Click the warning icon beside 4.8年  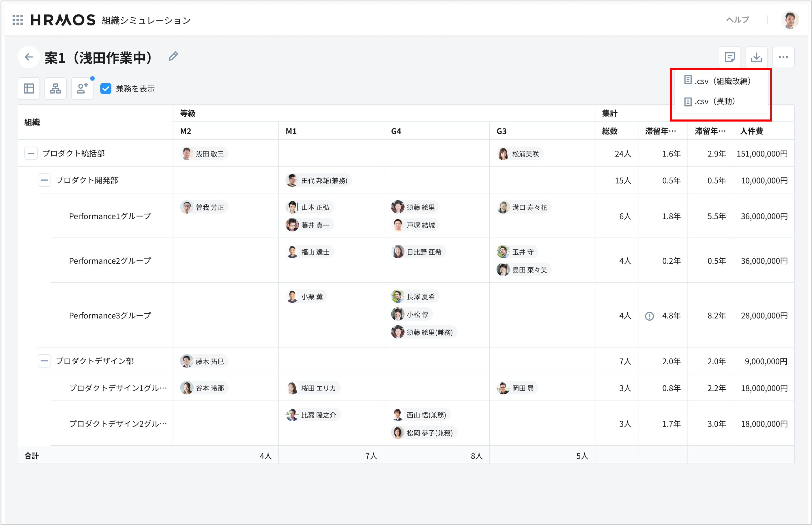point(650,316)
